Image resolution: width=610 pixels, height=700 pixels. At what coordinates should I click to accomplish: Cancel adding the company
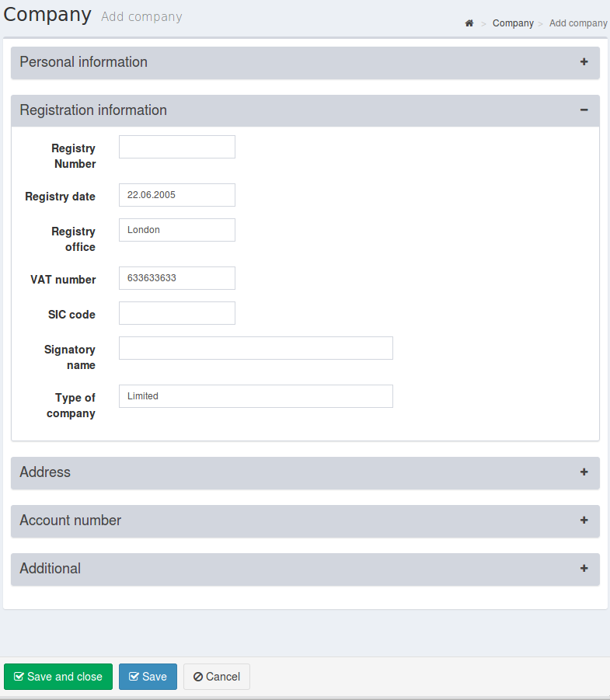tap(217, 677)
